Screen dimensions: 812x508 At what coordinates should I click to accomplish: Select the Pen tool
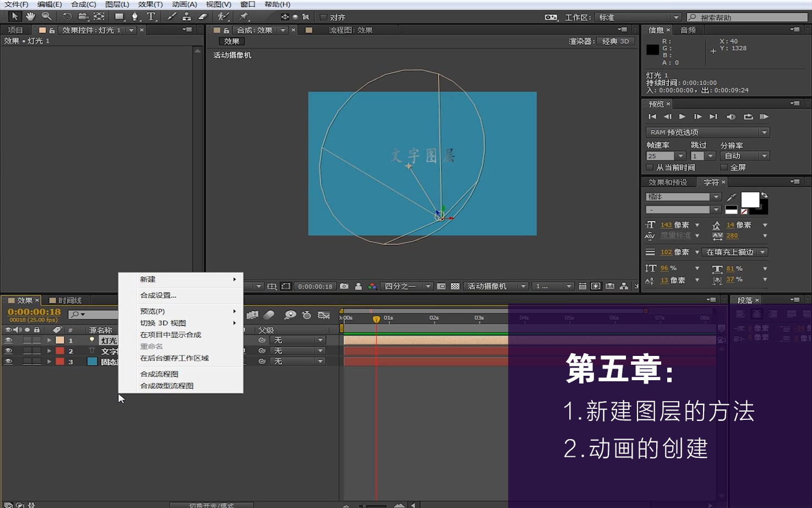tap(135, 17)
